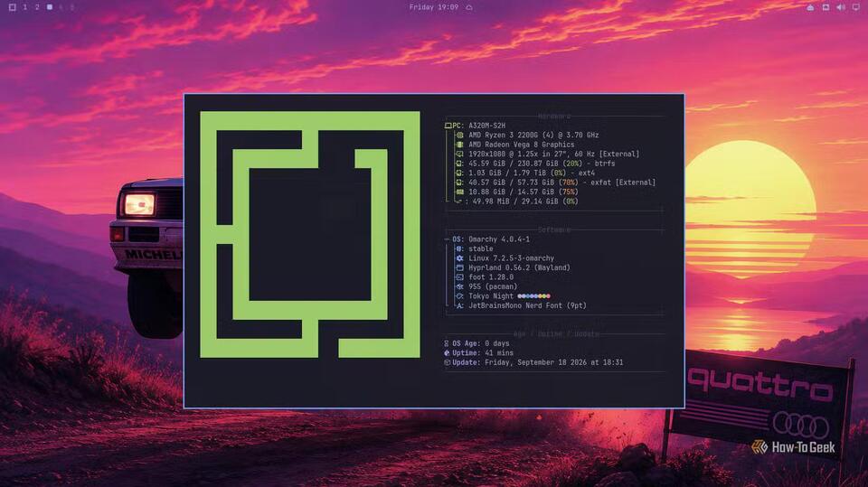This screenshot has height=487, width=868.
Task: Click 'Uptime: 41 mins' text
Action: pos(483,353)
